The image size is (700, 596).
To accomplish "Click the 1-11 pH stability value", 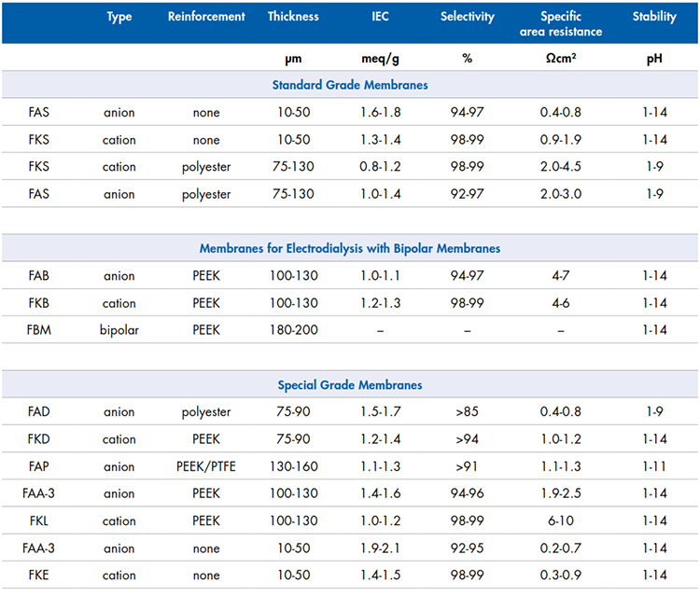I will [654, 465].
